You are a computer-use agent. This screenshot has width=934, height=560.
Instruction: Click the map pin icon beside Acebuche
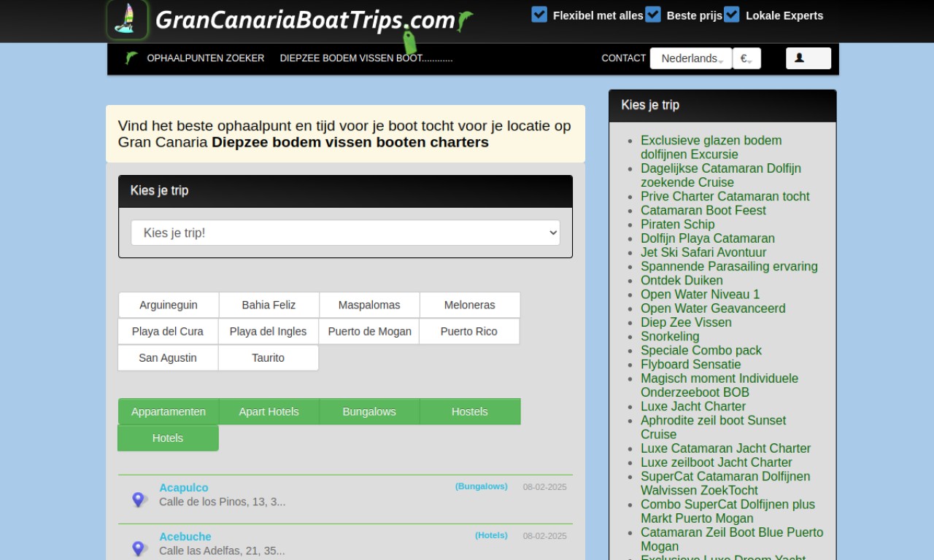tap(139, 549)
